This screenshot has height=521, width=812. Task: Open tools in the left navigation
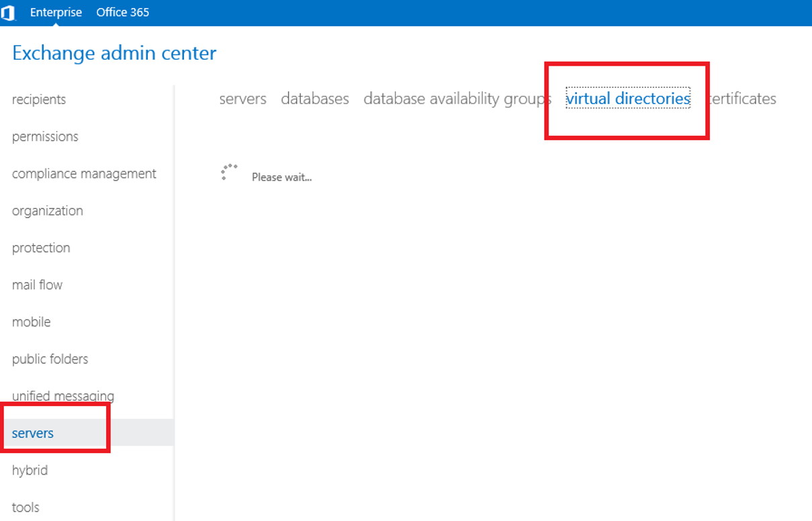click(26, 507)
